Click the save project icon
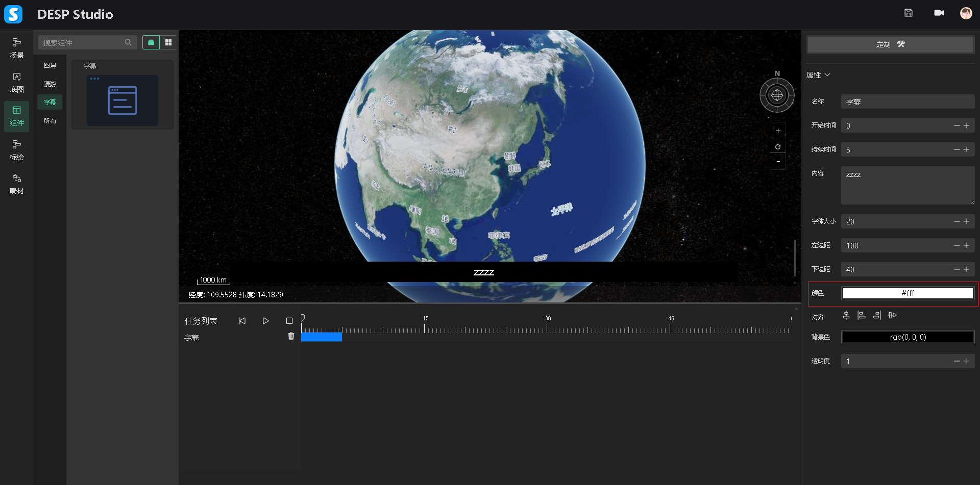The width and height of the screenshot is (980, 485). 908,13
